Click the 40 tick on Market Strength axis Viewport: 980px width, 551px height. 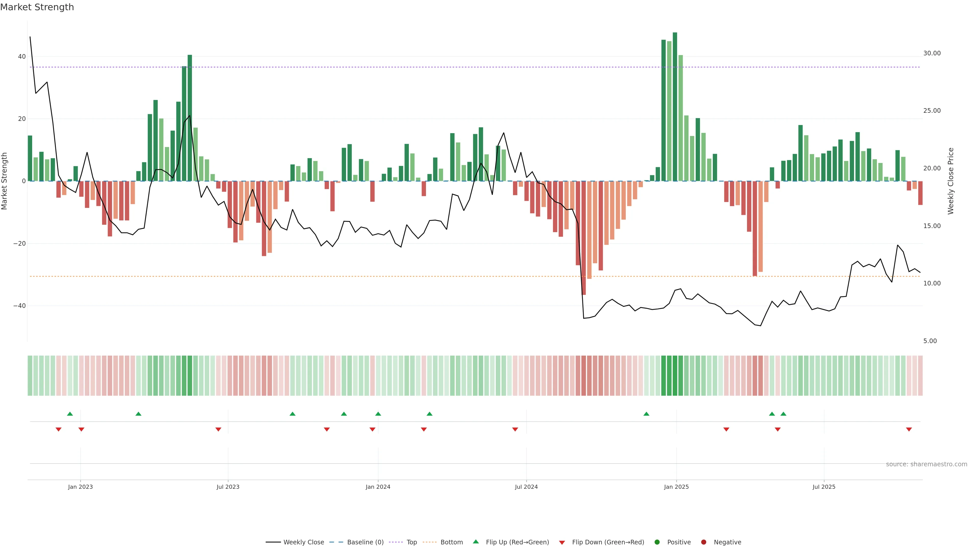(22, 57)
